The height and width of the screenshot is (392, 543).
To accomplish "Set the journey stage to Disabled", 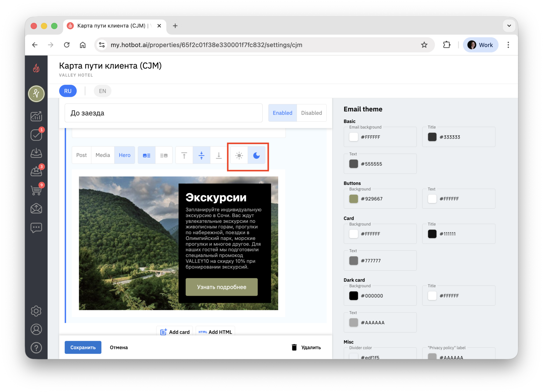I will [312, 113].
